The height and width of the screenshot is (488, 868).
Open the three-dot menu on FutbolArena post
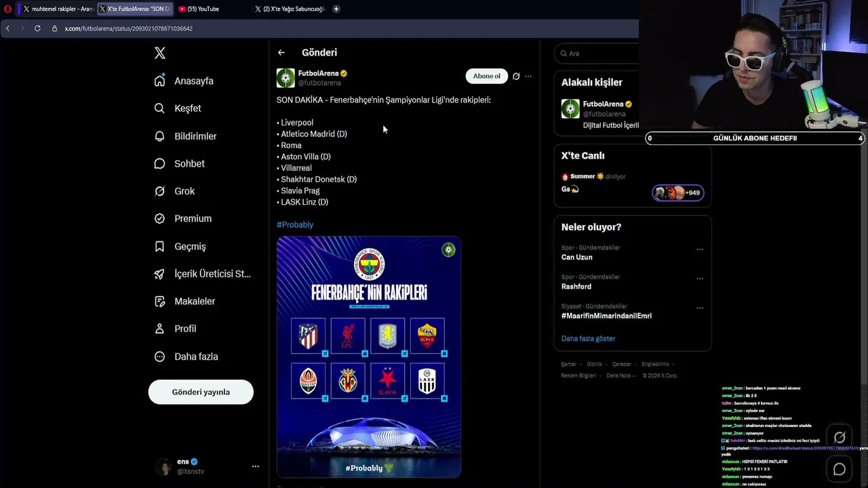click(528, 76)
